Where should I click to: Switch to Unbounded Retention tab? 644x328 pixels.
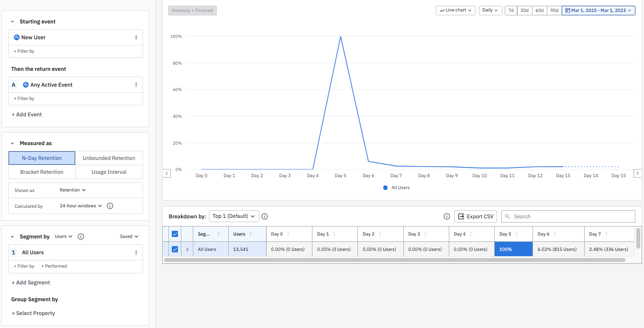tap(109, 158)
